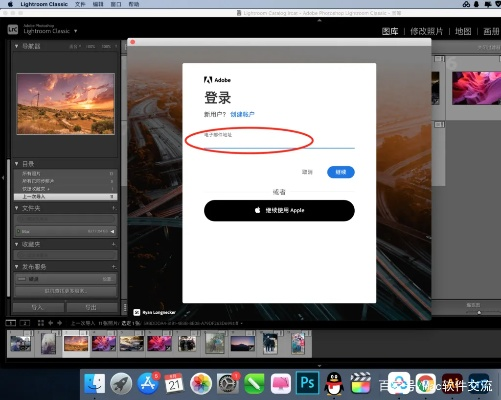Click the 查找更多联机服务 button
This screenshot has width=501, height=400.
pos(65,291)
